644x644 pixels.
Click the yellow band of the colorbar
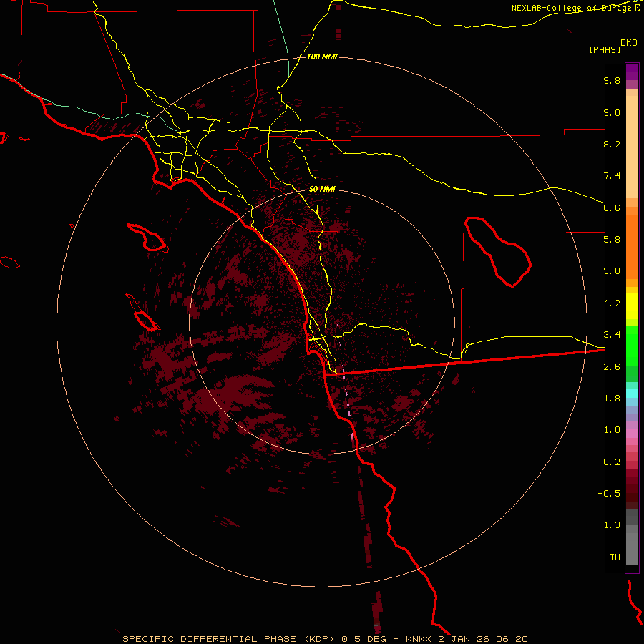632,306
